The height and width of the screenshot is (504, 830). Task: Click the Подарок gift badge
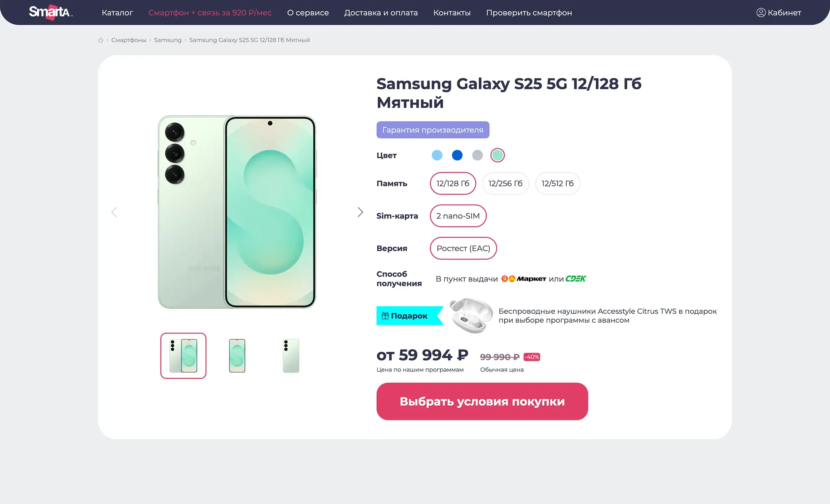click(x=406, y=316)
